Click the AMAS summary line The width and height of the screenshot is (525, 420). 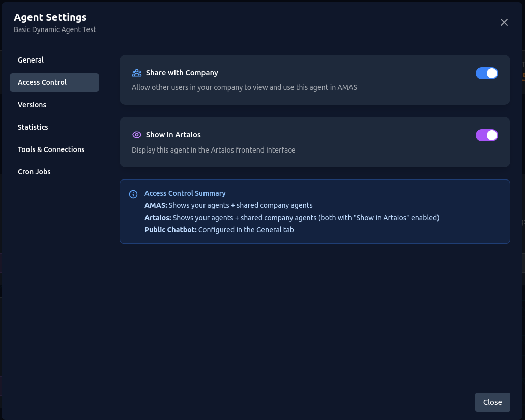coord(228,205)
